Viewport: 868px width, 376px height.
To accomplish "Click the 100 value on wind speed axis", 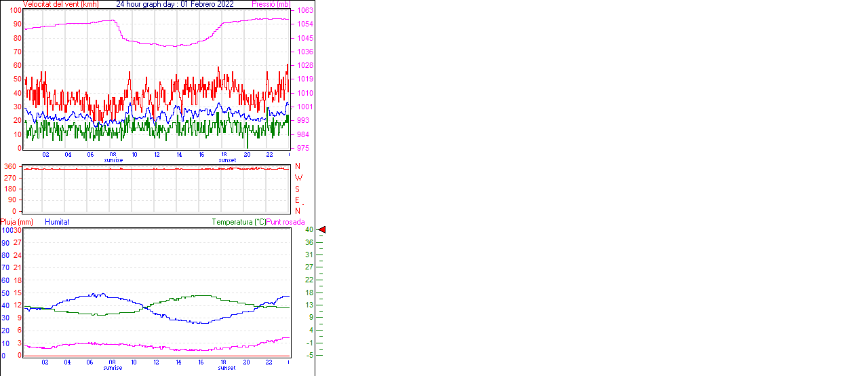I will pos(15,11).
